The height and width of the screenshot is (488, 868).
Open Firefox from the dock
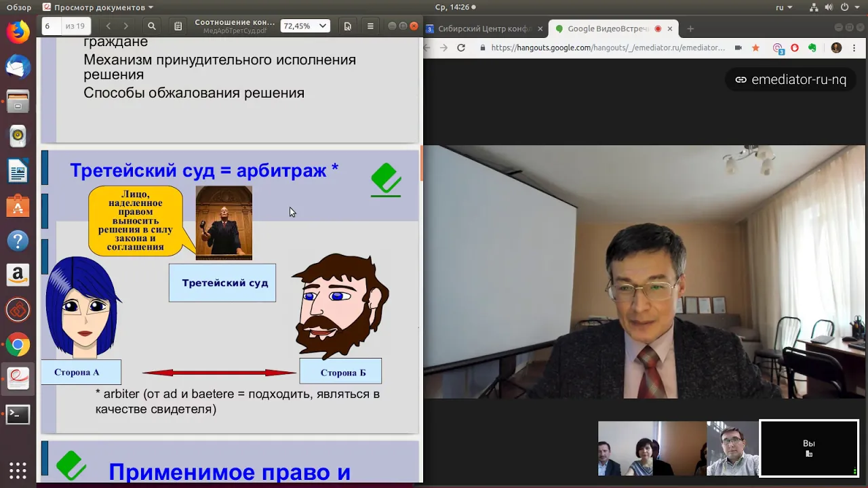[18, 31]
